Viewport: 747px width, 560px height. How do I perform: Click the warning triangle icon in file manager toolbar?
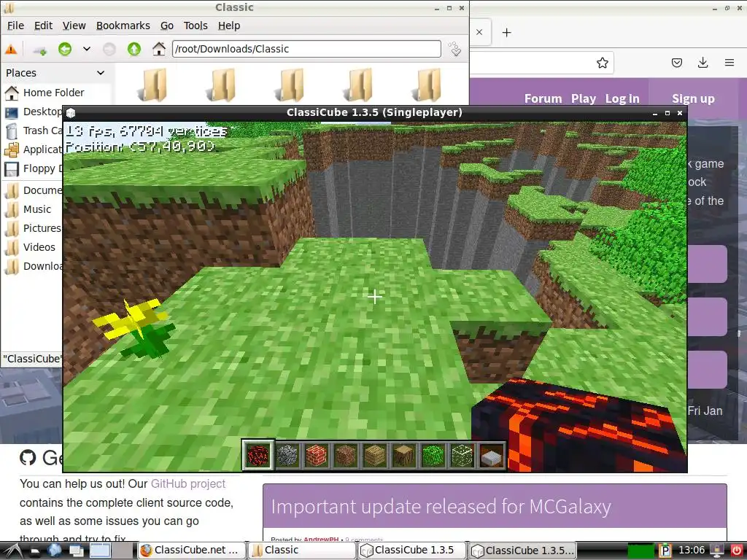pos(11,49)
